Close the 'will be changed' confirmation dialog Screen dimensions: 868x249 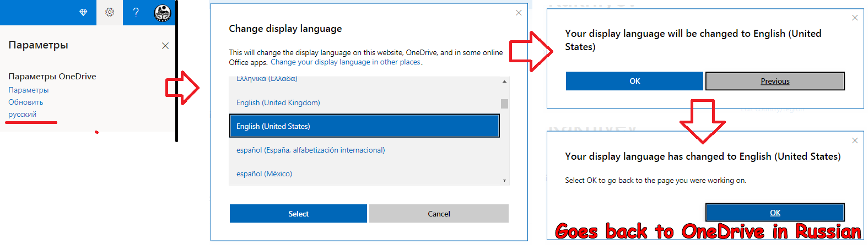click(855, 18)
